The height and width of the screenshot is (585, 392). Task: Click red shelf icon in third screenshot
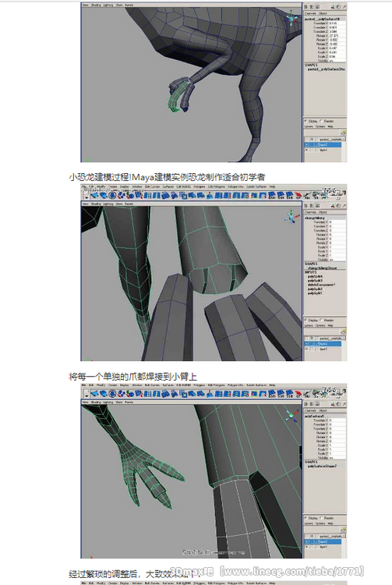(x=298, y=393)
